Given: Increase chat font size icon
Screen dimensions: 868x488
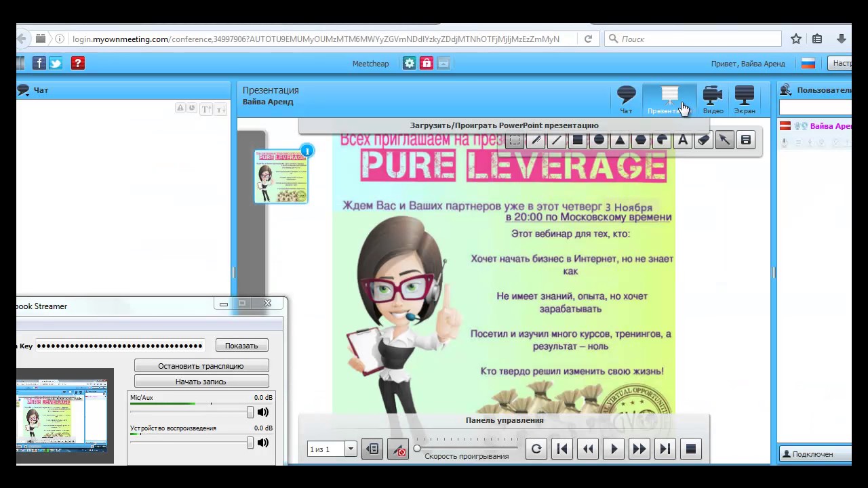Looking at the screenshot, I should (206, 108).
